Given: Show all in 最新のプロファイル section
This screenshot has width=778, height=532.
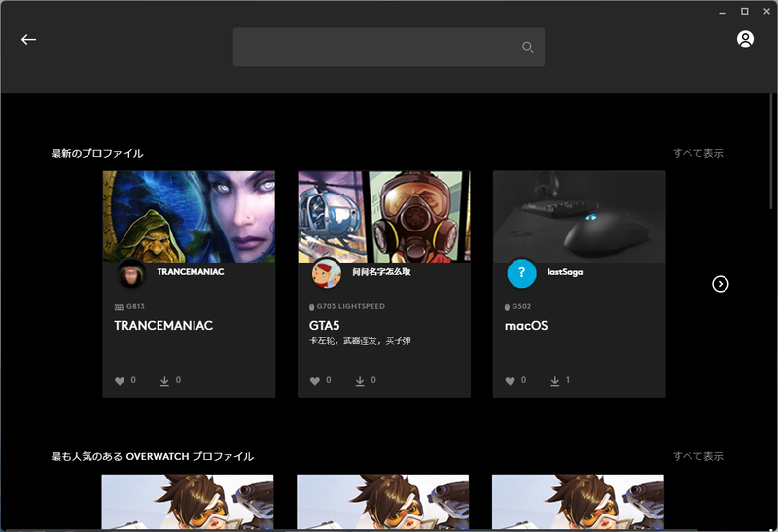Looking at the screenshot, I should point(697,153).
